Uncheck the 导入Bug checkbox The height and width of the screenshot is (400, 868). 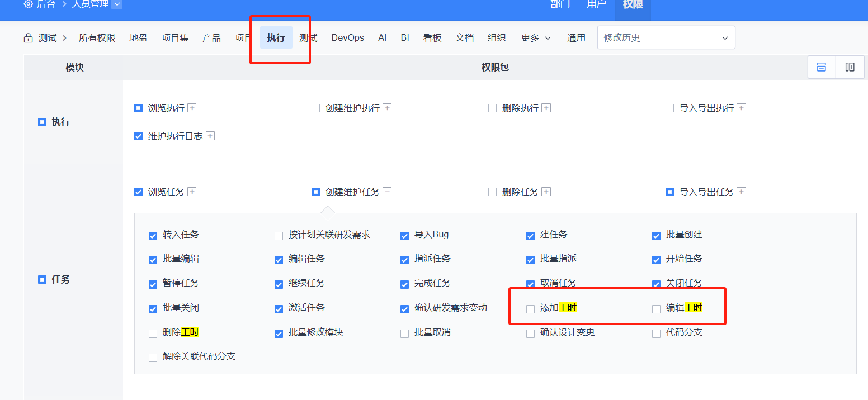[x=404, y=236]
